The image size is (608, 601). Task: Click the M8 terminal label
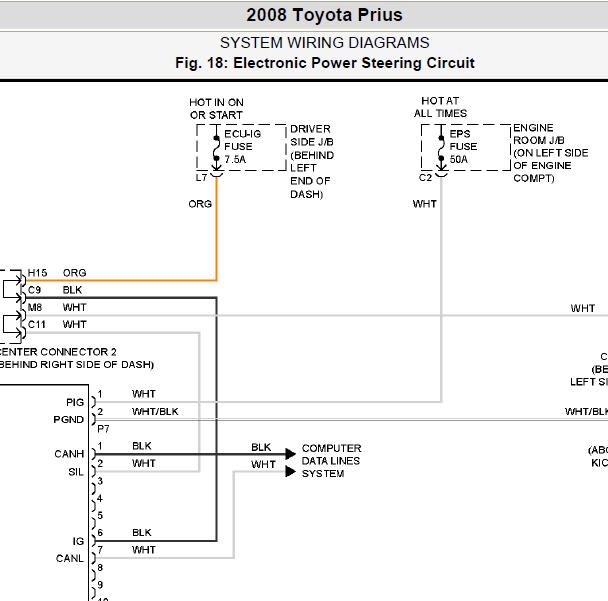pos(35,307)
